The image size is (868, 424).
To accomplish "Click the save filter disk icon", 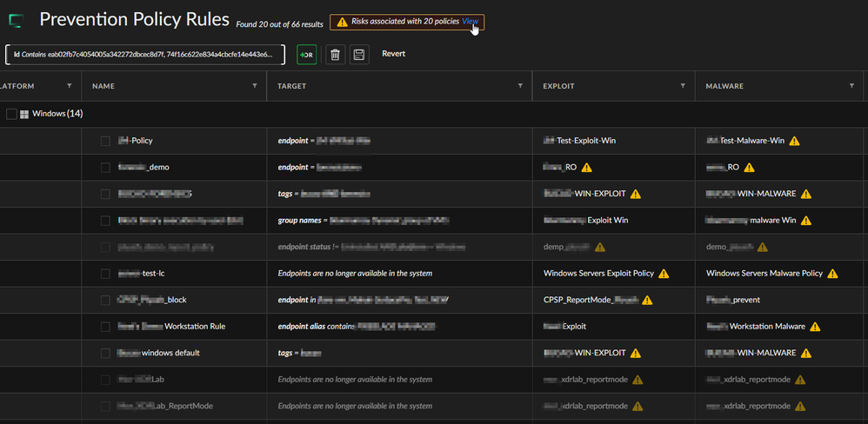I will (x=360, y=55).
